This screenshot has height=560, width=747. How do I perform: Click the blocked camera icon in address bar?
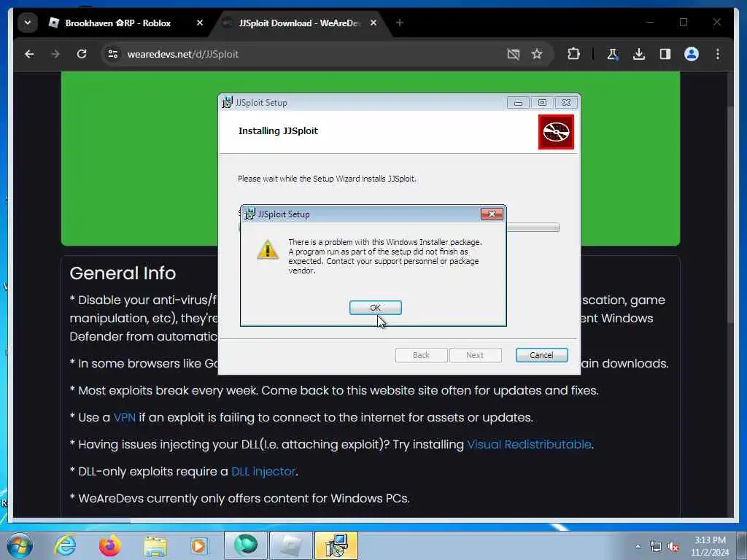tap(513, 54)
